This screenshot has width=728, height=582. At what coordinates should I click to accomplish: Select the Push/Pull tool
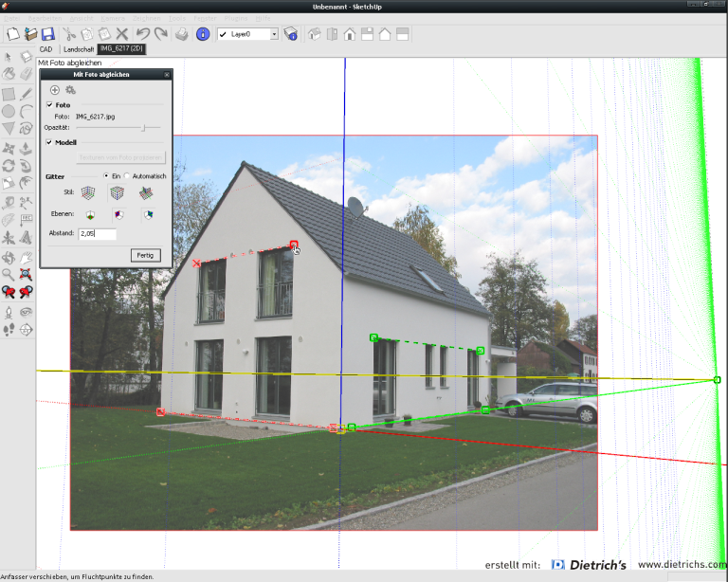(x=26, y=149)
